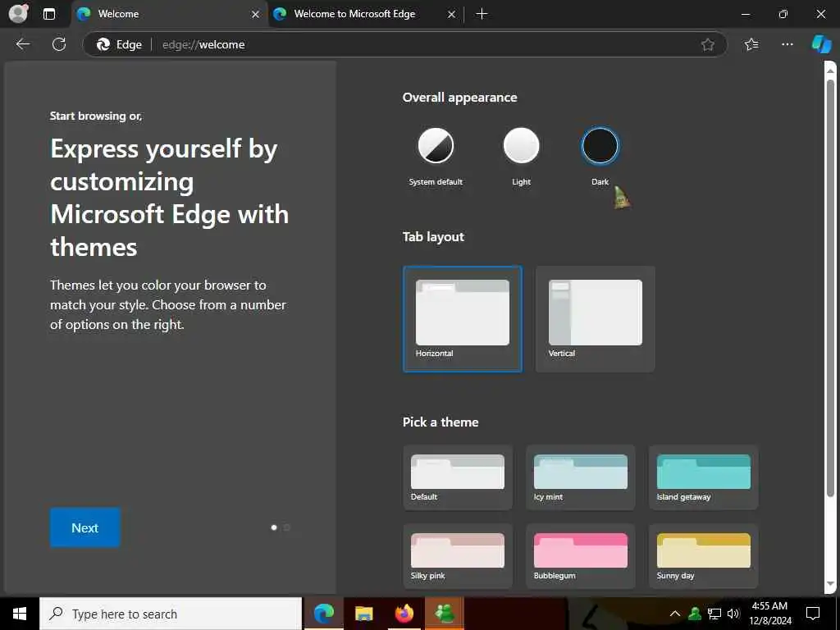Open Microsoft Edge from the taskbar
The height and width of the screenshot is (630, 840).
click(x=323, y=614)
